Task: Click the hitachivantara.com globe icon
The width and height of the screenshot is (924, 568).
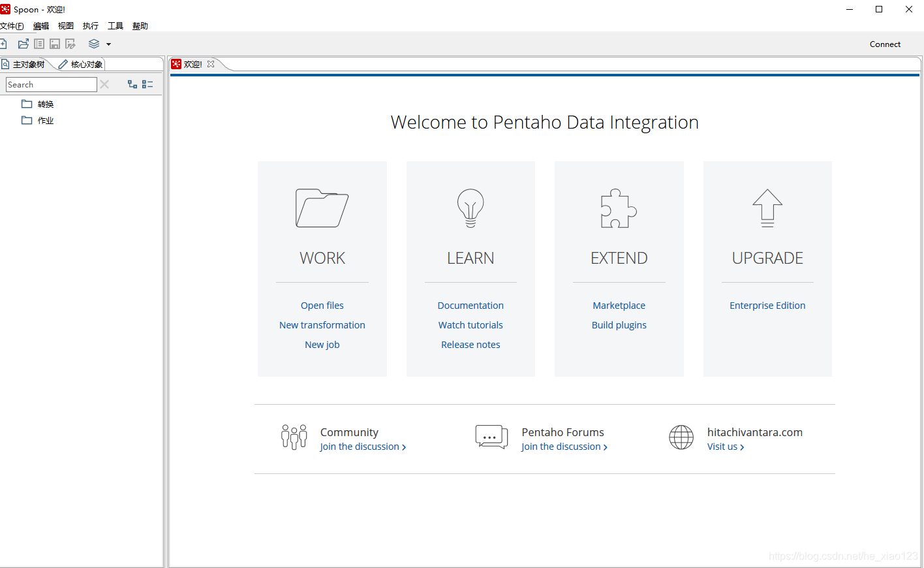Action: (x=681, y=437)
